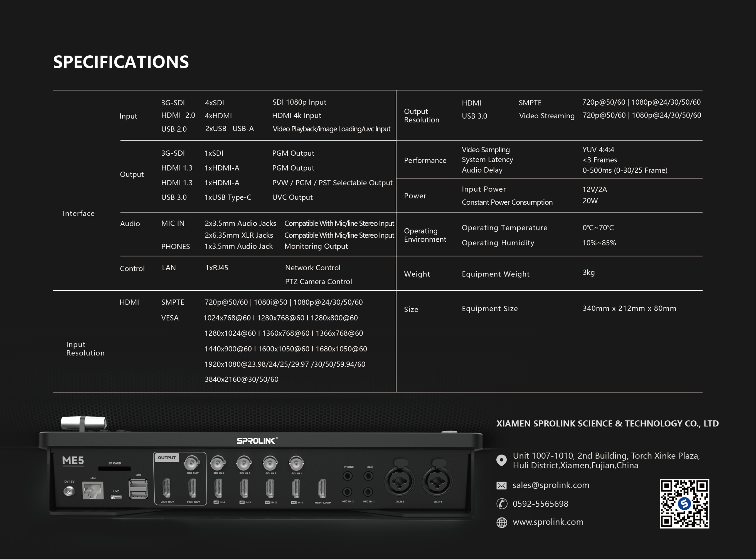Click the SPROLINK logo on the device
This screenshot has width=756, height=559.
tap(257, 441)
